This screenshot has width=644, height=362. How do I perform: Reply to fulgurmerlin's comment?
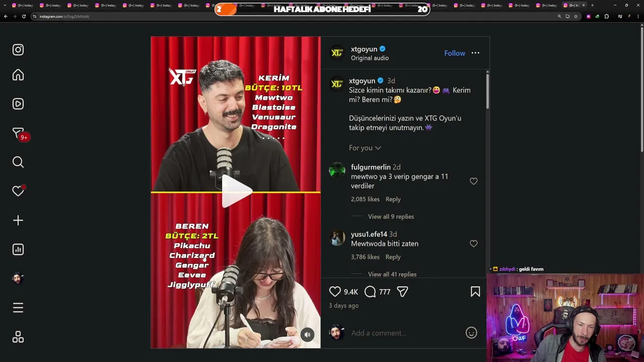(393, 200)
